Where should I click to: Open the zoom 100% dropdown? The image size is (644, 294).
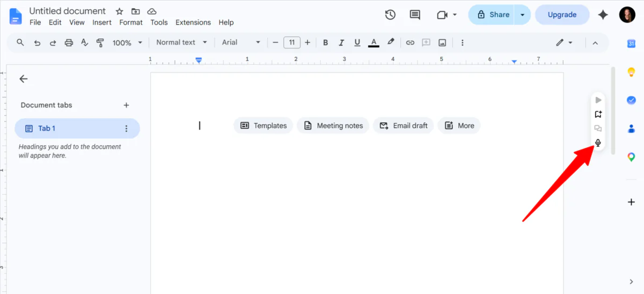click(127, 42)
